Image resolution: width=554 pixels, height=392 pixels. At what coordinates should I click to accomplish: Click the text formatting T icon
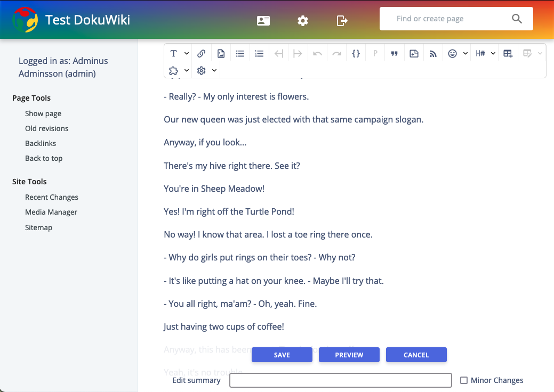[173, 53]
